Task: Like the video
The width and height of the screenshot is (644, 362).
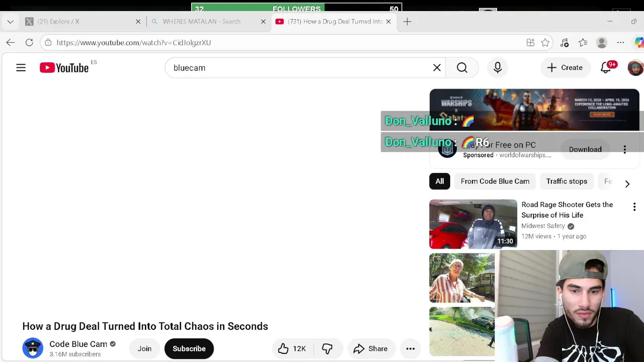Action: coord(292,348)
